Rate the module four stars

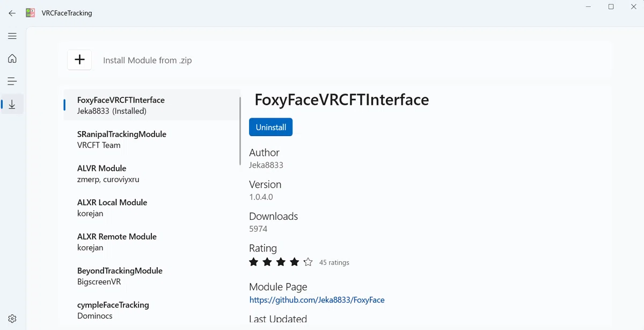[294, 262]
